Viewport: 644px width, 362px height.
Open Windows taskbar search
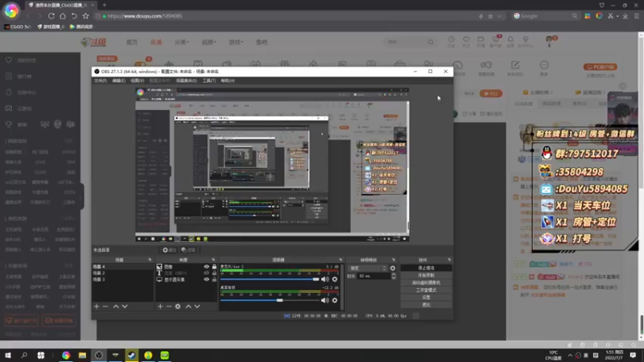point(24,355)
